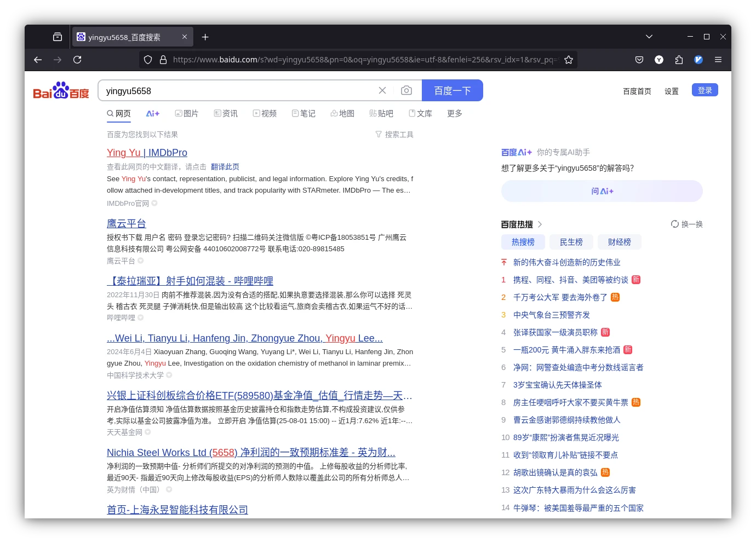Open Save to Pocket icon
Image resolution: width=756 pixels, height=543 pixels.
[639, 60]
